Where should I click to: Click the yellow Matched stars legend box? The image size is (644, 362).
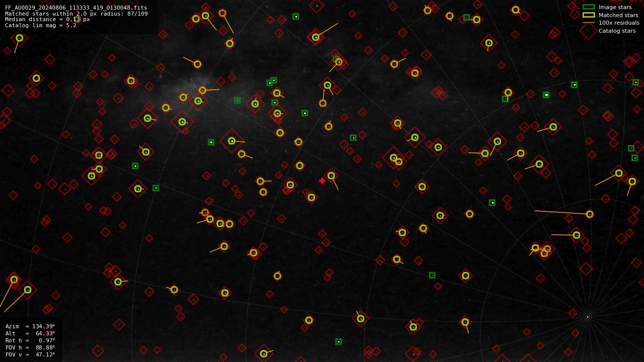pyautogui.click(x=589, y=15)
